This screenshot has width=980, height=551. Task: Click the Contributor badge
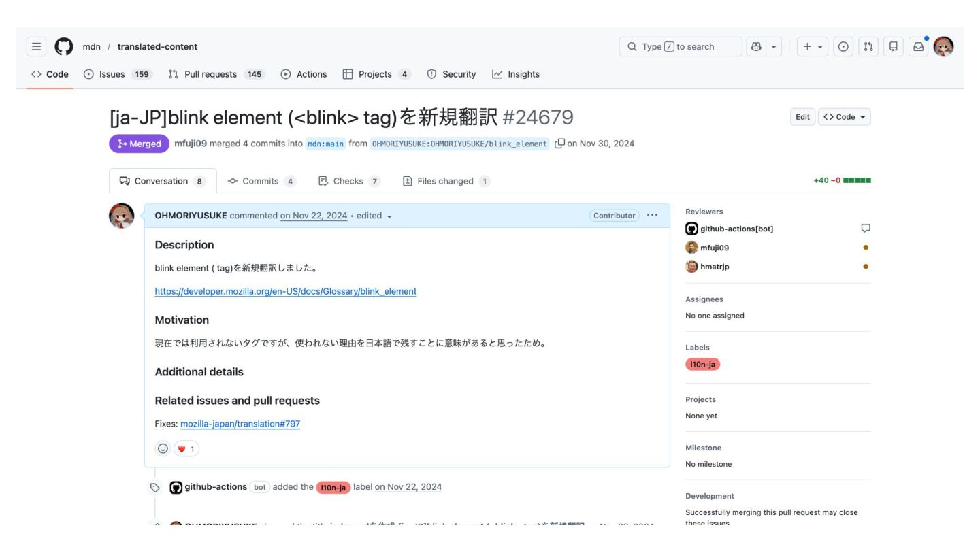[x=615, y=216]
